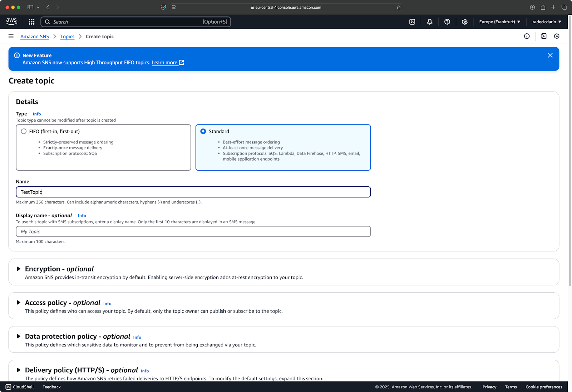Image resolution: width=572 pixels, height=392 pixels.
Task: Focus the AWS Search box
Action: click(x=136, y=22)
